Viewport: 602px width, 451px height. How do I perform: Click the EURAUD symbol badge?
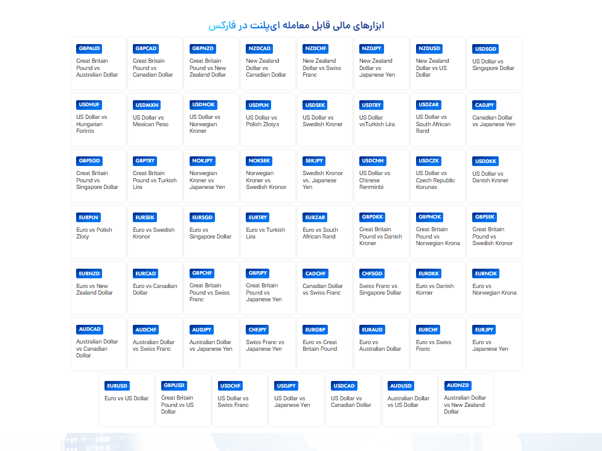point(372,329)
